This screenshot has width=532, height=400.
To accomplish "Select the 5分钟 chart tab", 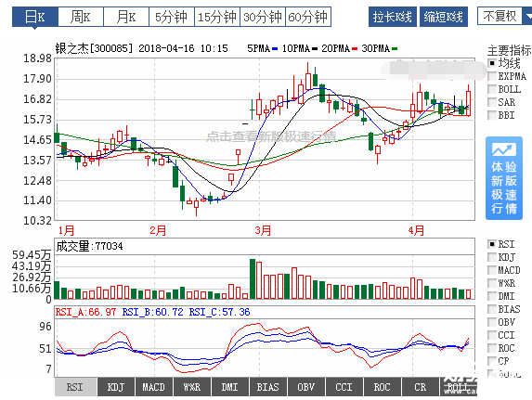I will (x=172, y=17).
